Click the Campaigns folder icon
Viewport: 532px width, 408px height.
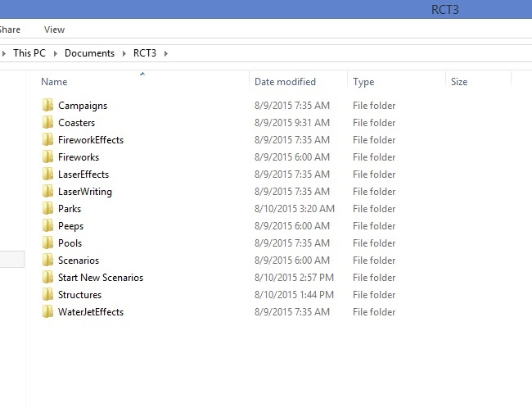[x=47, y=106]
